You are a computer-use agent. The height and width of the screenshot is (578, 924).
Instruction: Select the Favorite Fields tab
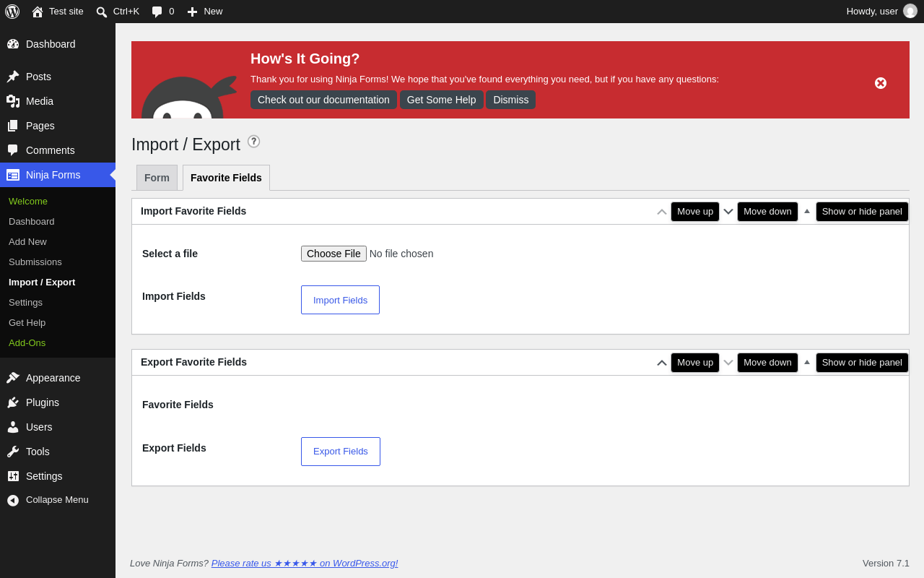pyautogui.click(x=226, y=178)
